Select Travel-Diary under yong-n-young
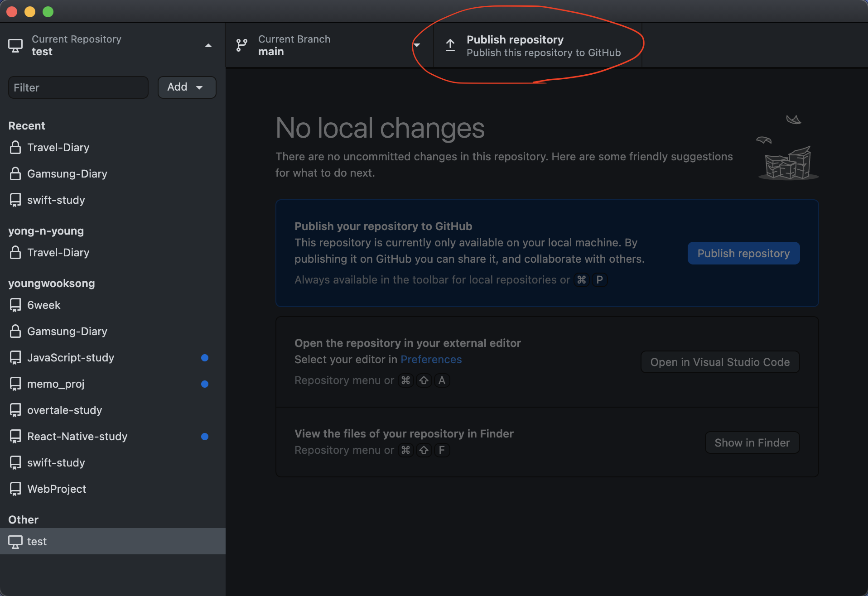This screenshot has height=596, width=868. (113, 253)
